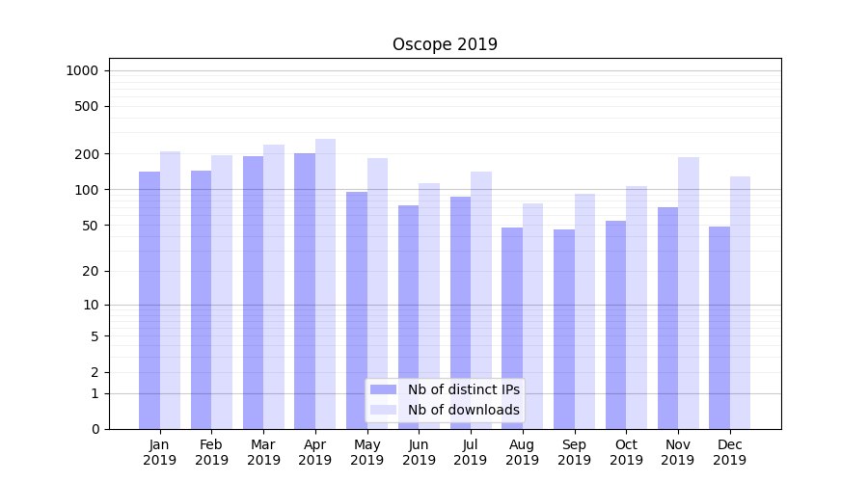Select the 'Nb of distinct IPs' legend label

pyautogui.click(x=463, y=389)
